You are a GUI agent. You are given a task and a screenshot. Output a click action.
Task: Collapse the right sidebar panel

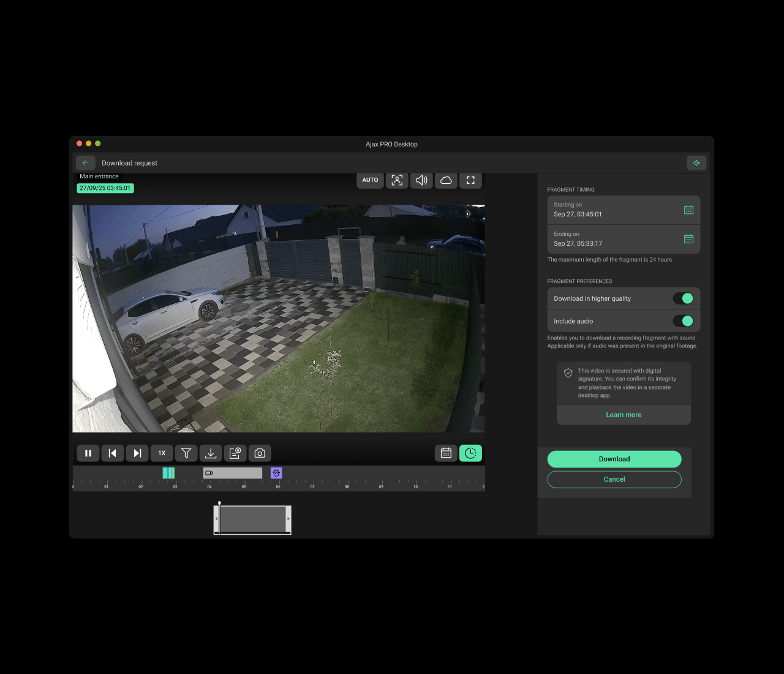pyautogui.click(x=696, y=162)
